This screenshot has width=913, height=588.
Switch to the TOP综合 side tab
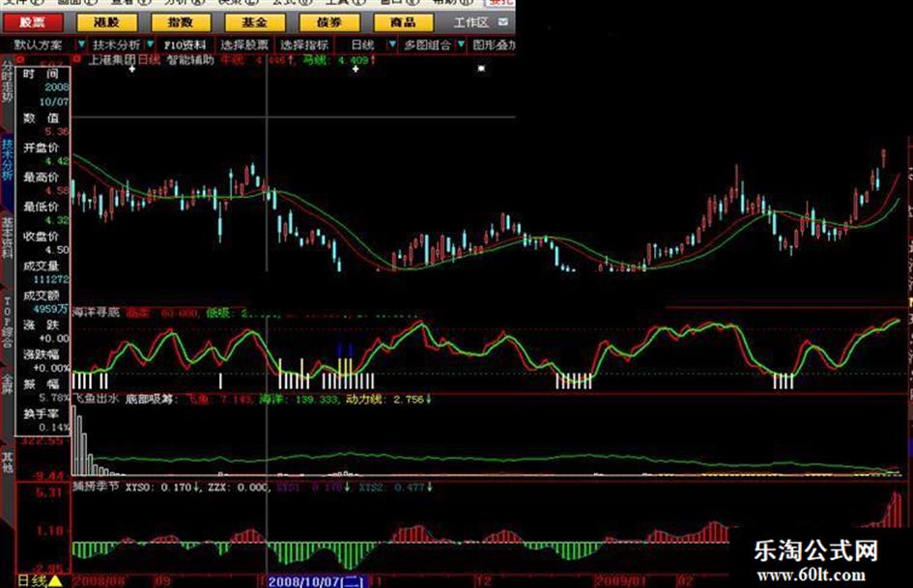7,322
